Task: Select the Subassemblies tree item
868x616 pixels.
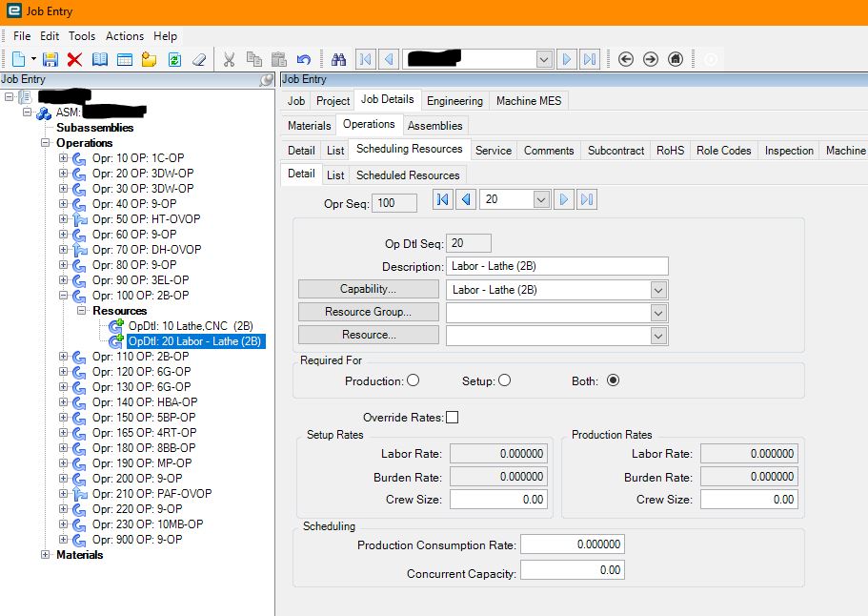Action: click(x=94, y=128)
